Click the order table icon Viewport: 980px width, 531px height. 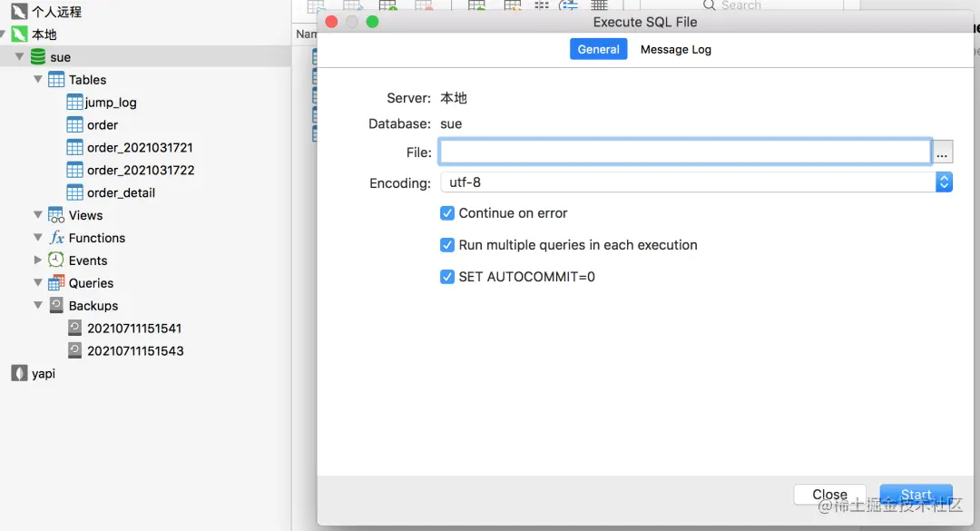[74, 124]
